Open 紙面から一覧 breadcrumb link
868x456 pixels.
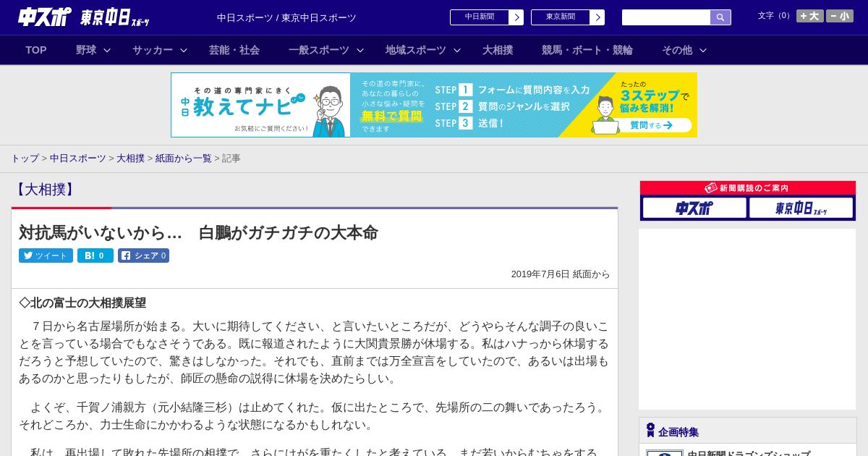point(184,158)
